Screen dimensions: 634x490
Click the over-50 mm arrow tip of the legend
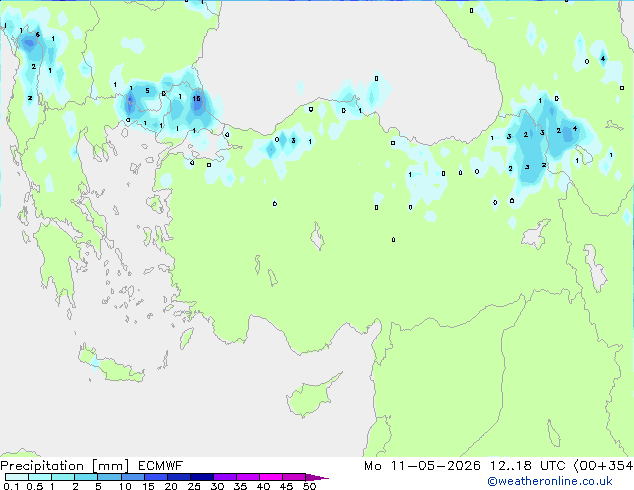(x=317, y=477)
